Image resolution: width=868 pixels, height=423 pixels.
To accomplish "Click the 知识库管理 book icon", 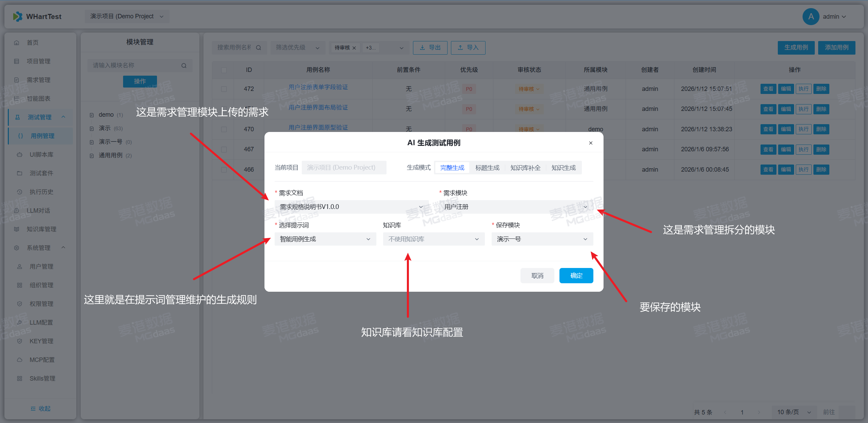I will click(17, 229).
